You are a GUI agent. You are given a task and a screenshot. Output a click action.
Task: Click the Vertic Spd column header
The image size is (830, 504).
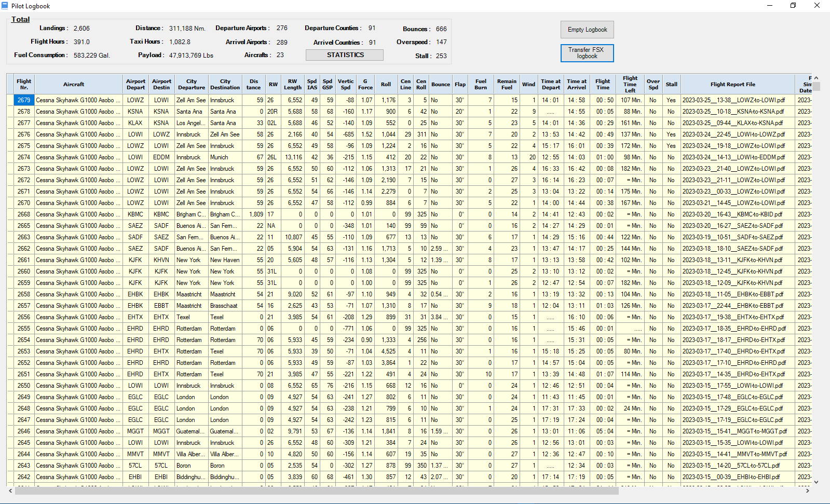tap(346, 84)
